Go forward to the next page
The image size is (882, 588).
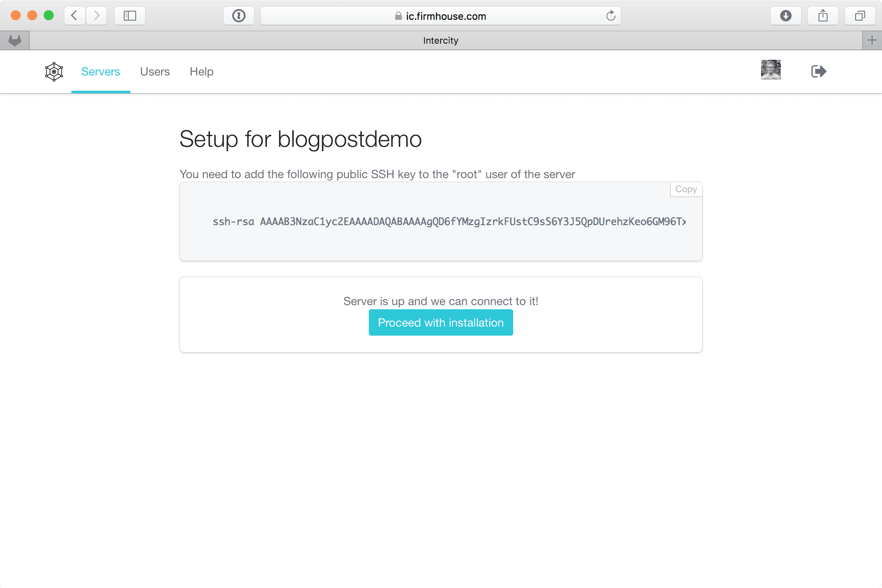click(97, 16)
